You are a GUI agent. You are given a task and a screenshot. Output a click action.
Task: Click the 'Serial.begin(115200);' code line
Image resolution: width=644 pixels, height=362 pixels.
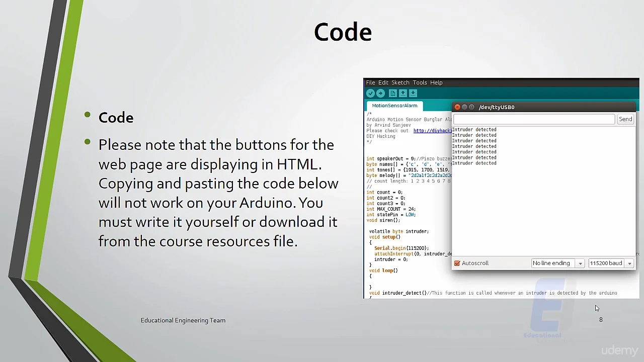[401, 248]
